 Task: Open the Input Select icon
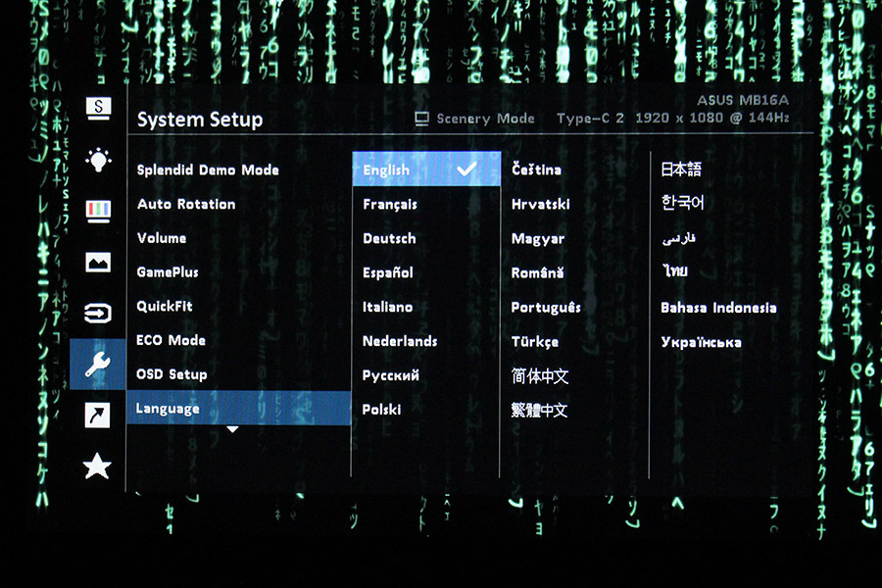pyautogui.click(x=98, y=313)
